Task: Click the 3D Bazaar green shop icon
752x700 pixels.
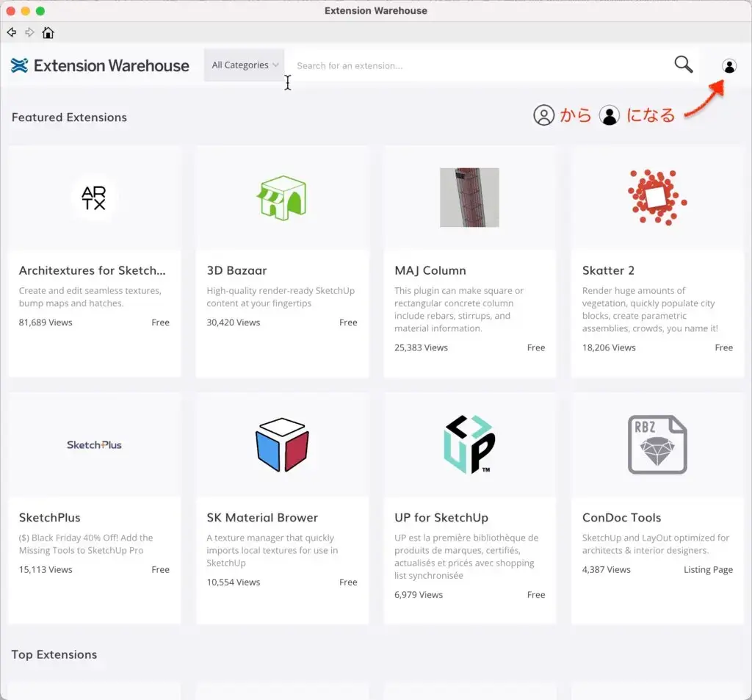Action: [x=282, y=198]
